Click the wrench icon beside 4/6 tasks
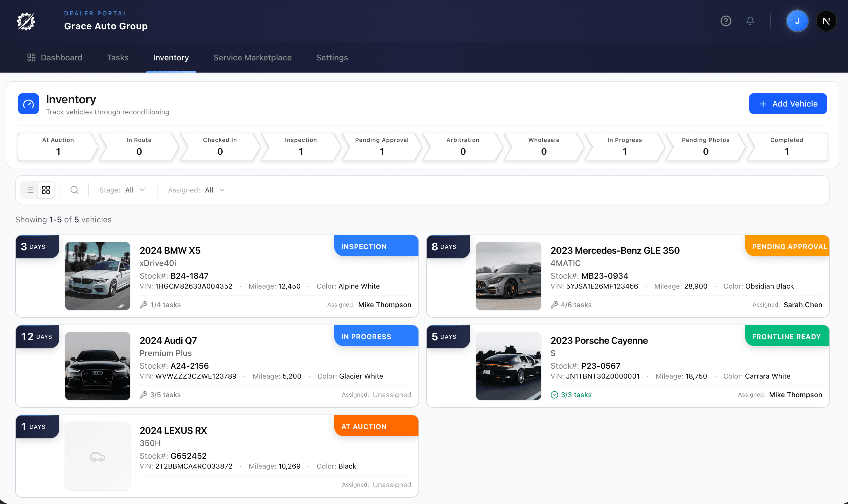 554,305
